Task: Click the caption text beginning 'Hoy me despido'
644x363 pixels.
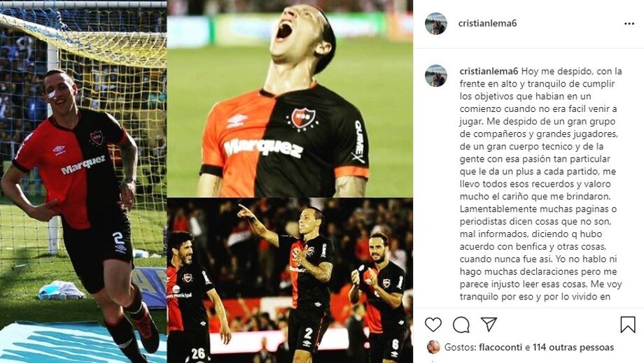Action: 540,184
